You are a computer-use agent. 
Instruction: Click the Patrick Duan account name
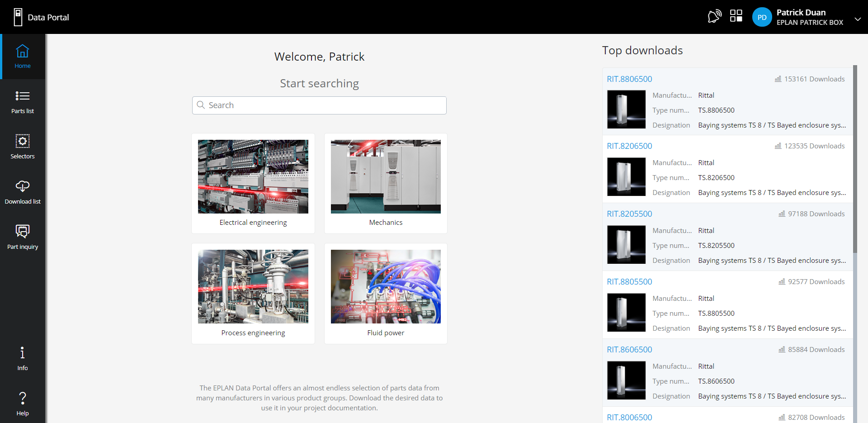click(801, 12)
